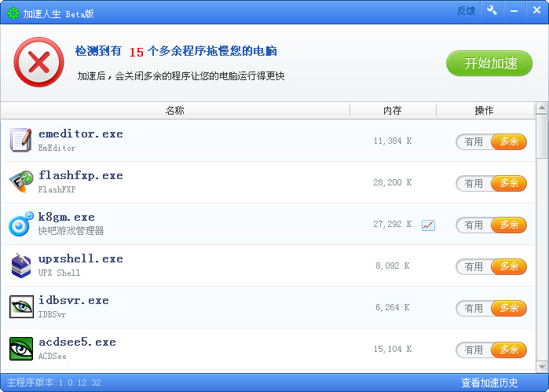The width and height of the screenshot is (549, 392).
Task: Select the idbsvr.exe process name
Action: click(x=74, y=301)
